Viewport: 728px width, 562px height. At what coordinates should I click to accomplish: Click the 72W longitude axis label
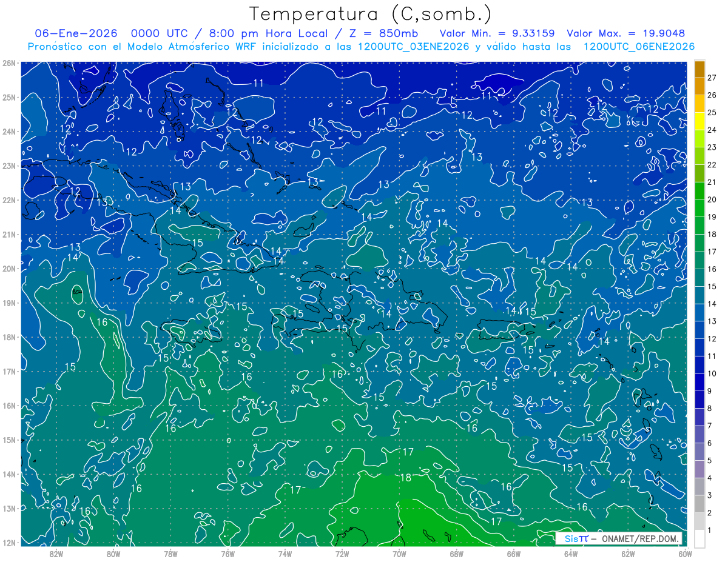coord(342,553)
